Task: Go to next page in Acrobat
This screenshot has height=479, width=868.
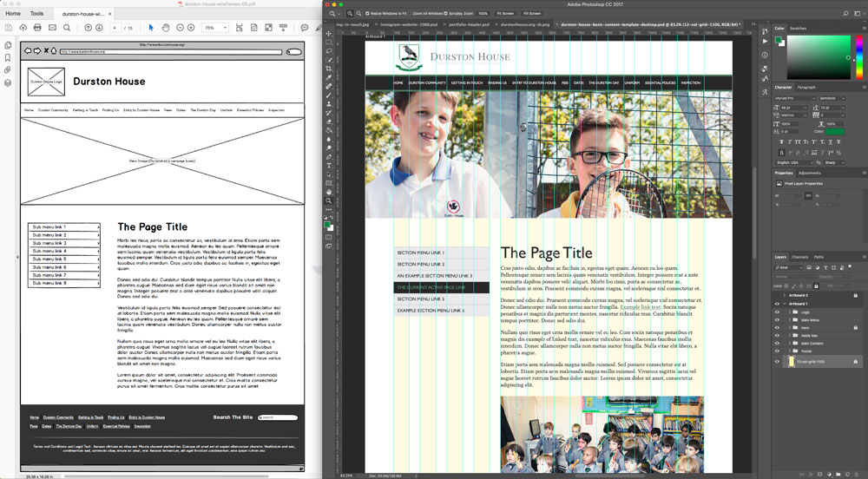Action: click(x=99, y=27)
